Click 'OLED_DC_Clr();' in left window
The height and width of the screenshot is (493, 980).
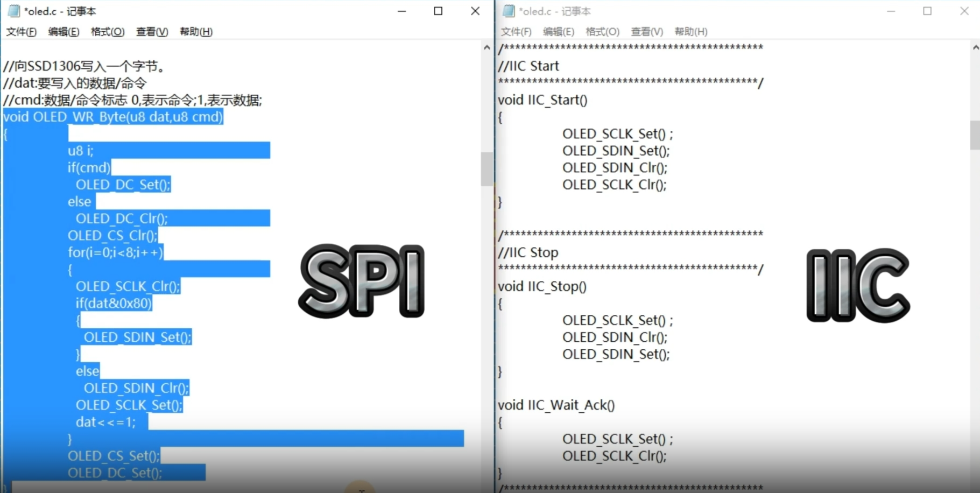[x=122, y=219]
